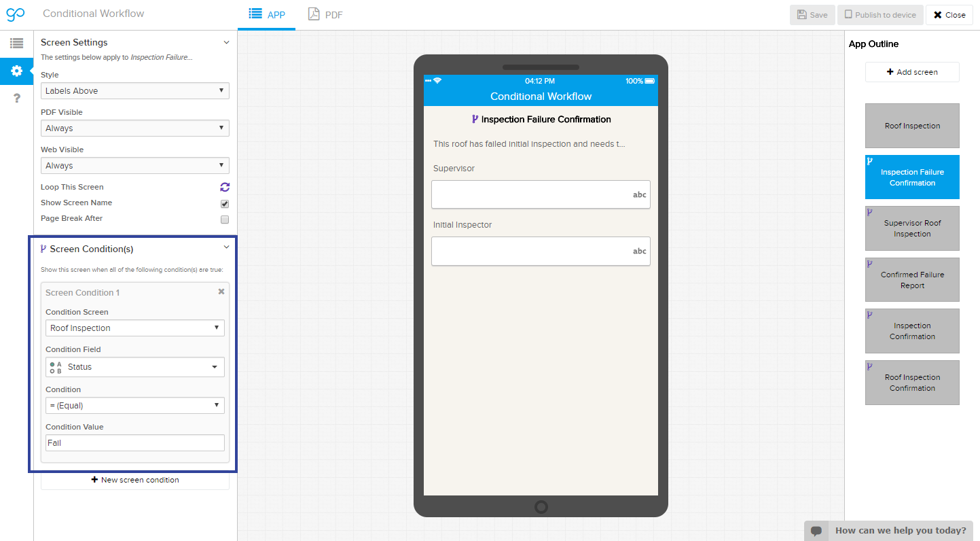Open the PDF Visible dropdown
Image resolution: width=980 pixels, height=541 pixels.
(134, 128)
